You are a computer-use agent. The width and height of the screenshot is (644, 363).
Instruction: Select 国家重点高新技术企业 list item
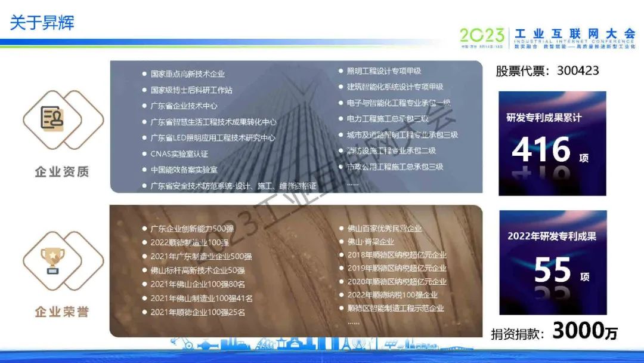187,74
